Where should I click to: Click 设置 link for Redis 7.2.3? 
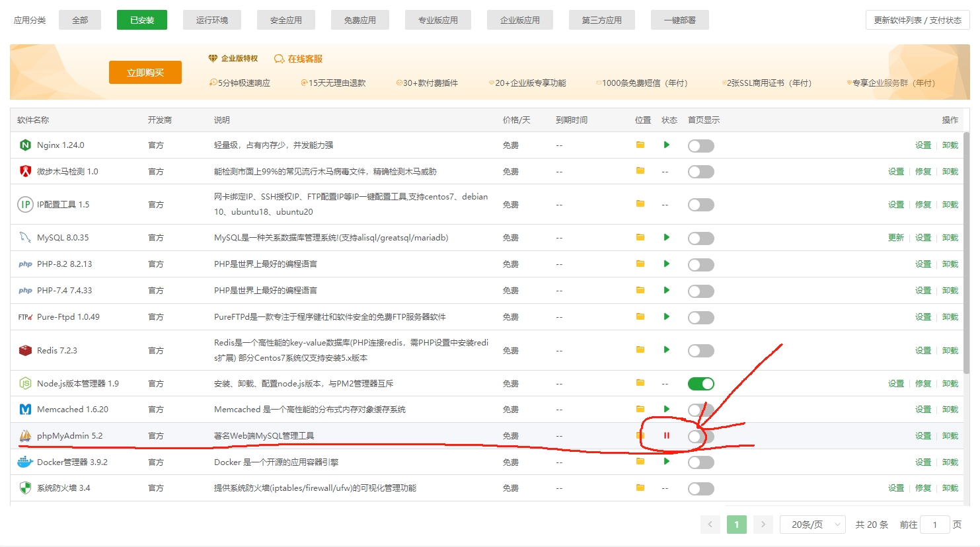(923, 351)
